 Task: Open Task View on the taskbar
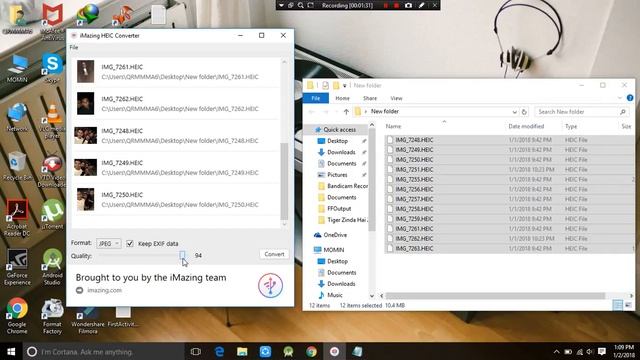coord(196,351)
